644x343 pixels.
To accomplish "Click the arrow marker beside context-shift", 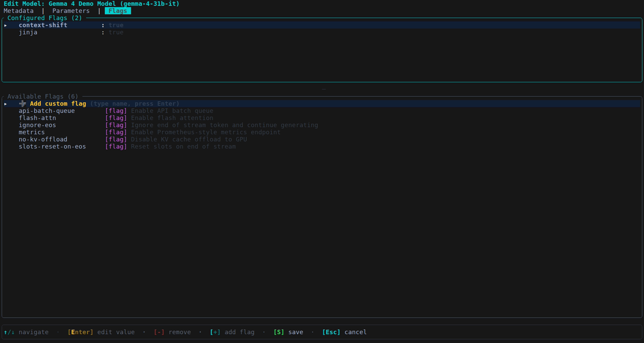I will [6, 25].
